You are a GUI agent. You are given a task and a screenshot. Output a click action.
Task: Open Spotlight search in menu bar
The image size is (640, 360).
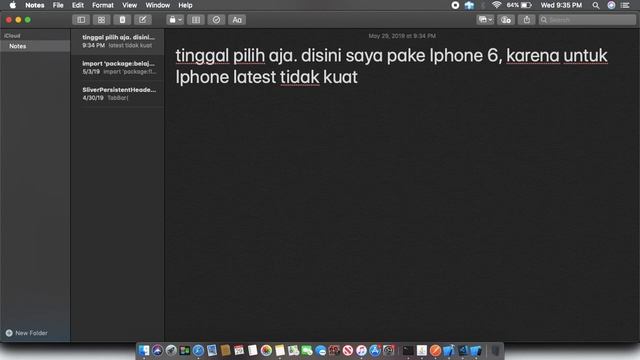(596, 5)
